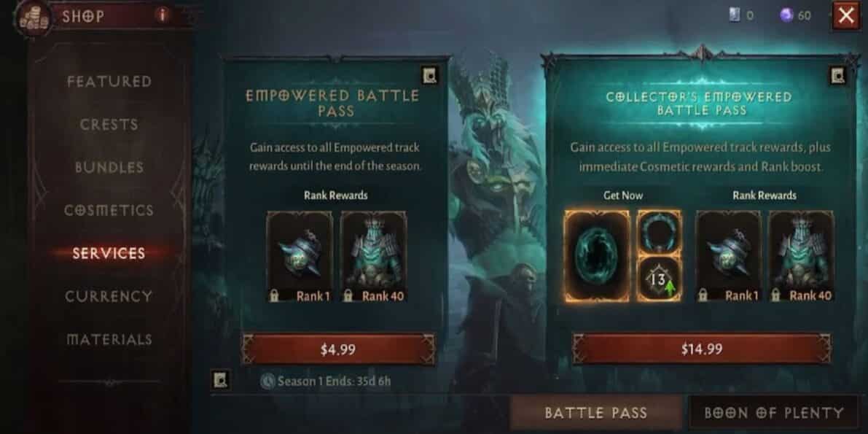View Rank 1 weapon reward in Empowered pass
The image size is (868, 434).
coord(300,257)
